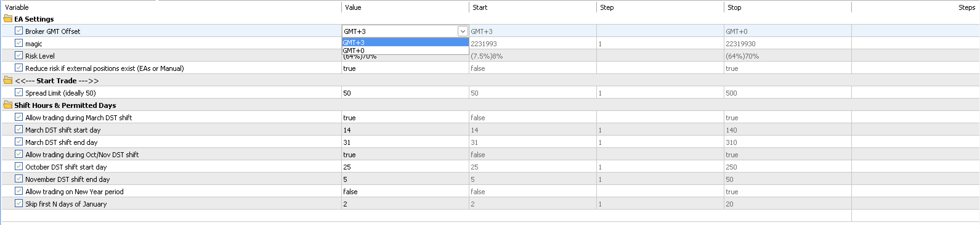Click the Shift Hours & Permitted Days folder icon
Viewport: 980px width, 225px height.
pyautogui.click(x=8, y=105)
